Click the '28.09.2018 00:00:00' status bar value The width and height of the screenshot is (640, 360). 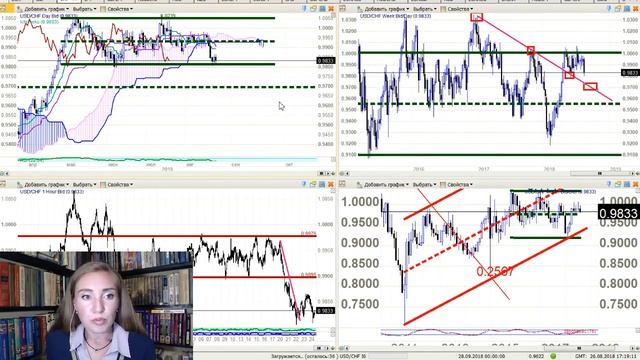pyautogui.click(x=482, y=356)
